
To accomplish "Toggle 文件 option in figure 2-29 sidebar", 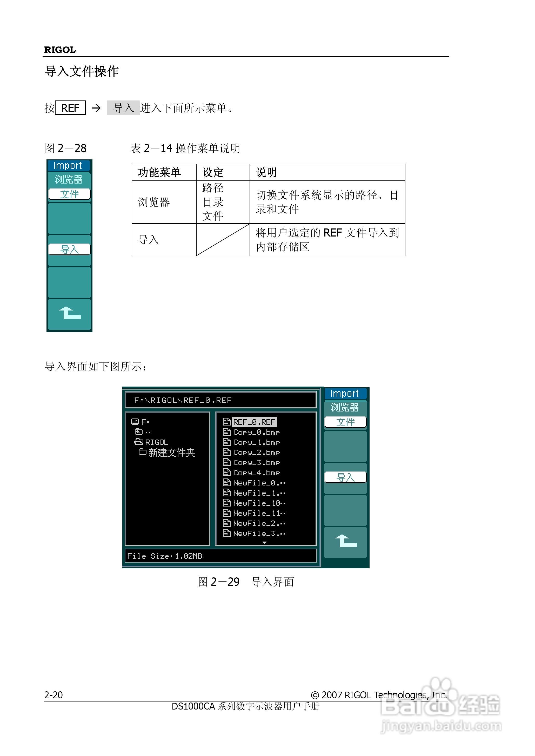I will (346, 422).
